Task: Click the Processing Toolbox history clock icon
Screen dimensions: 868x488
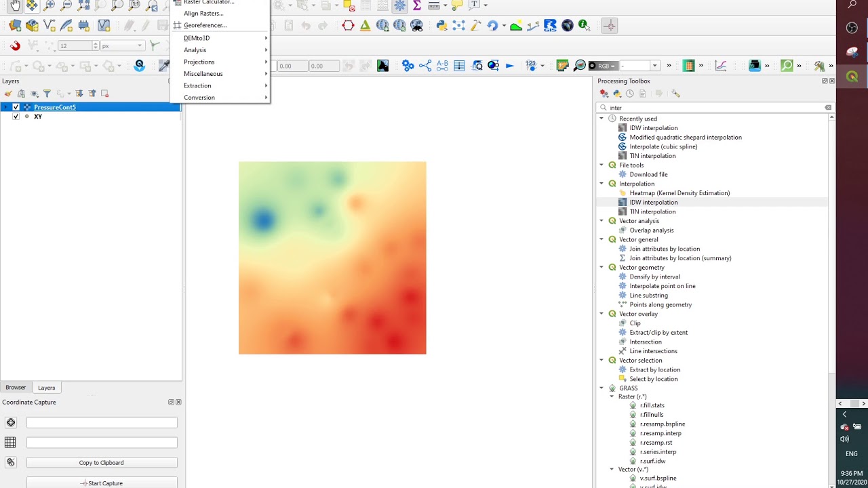Action: pos(630,94)
